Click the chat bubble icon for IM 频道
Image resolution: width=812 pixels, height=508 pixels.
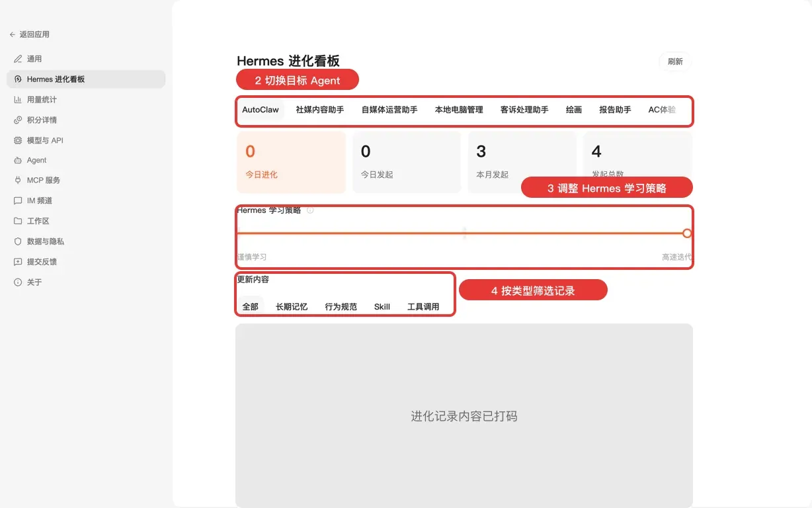pos(18,200)
